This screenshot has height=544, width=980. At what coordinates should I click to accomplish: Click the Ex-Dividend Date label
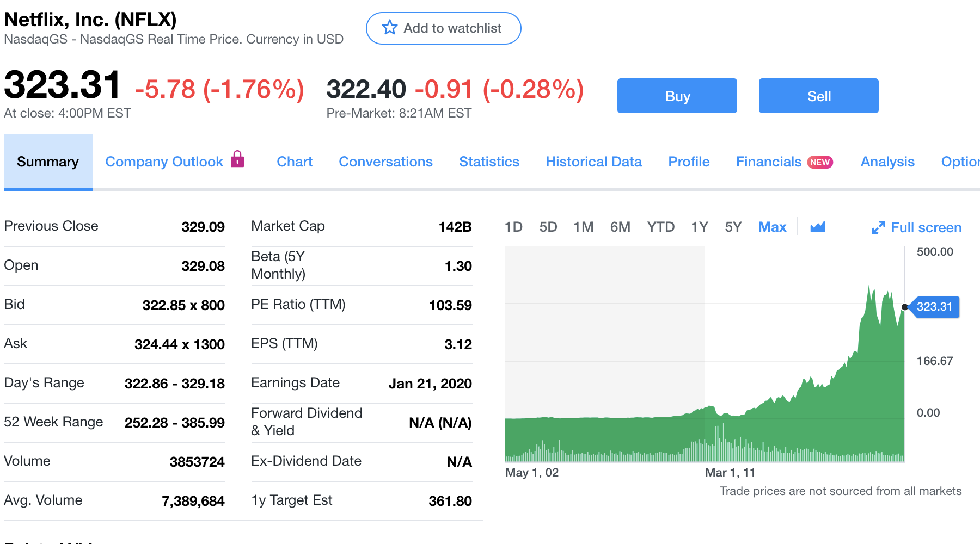pos(306,461)
